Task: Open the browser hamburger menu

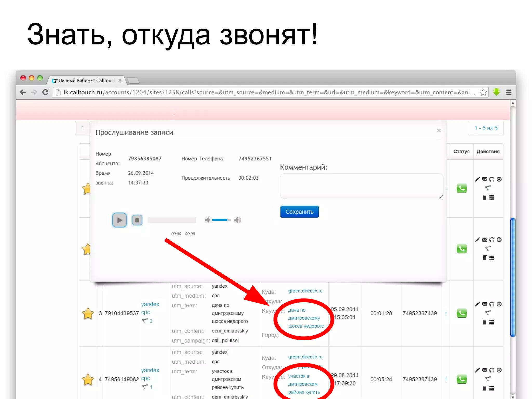Action: tap(509, 92)
